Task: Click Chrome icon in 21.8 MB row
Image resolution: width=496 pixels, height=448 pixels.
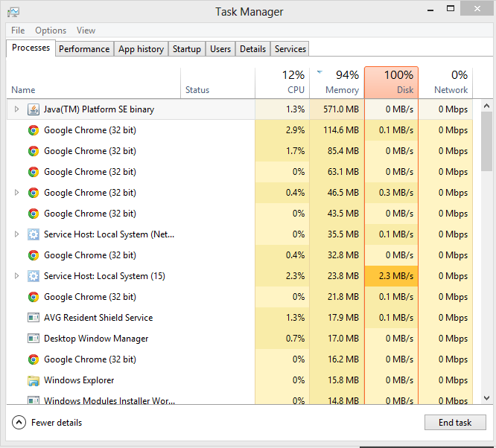Action: [x=34, y=297]
